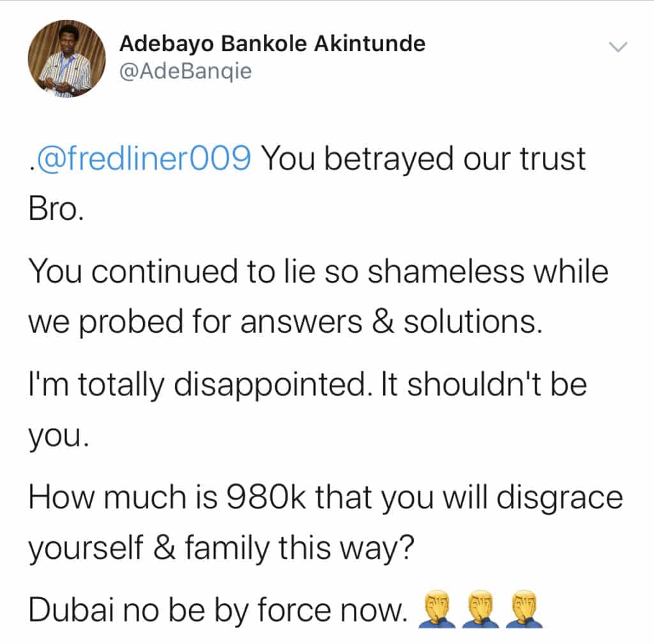Click the line "we probed for answers & solutions."
Screen dimensions: 654x644
[285, 323]
